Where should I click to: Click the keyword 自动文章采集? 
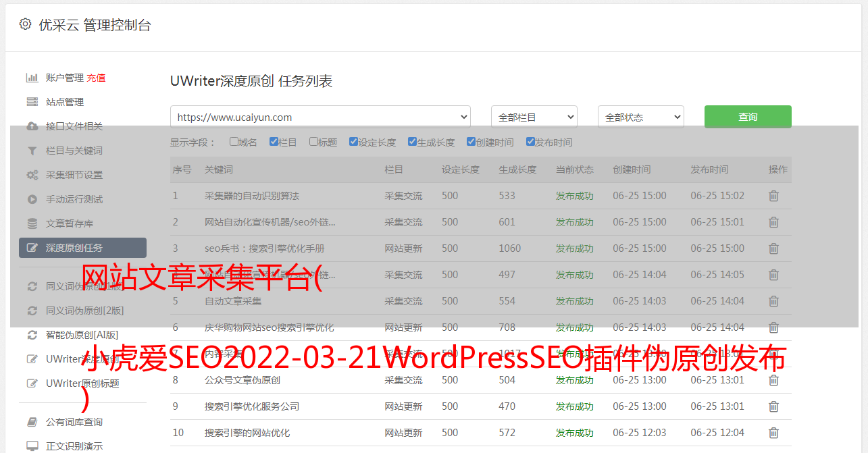pos(233,301)
